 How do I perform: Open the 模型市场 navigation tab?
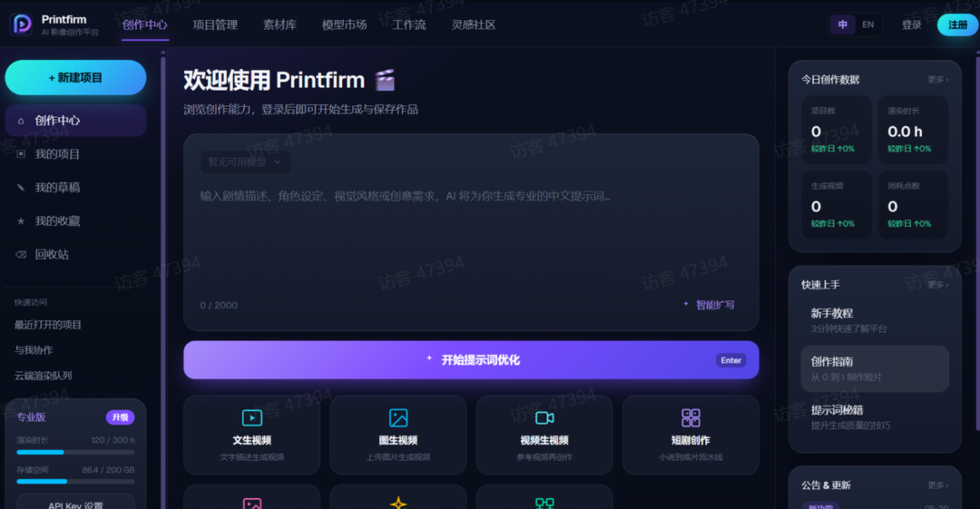[x=345, y=25]
